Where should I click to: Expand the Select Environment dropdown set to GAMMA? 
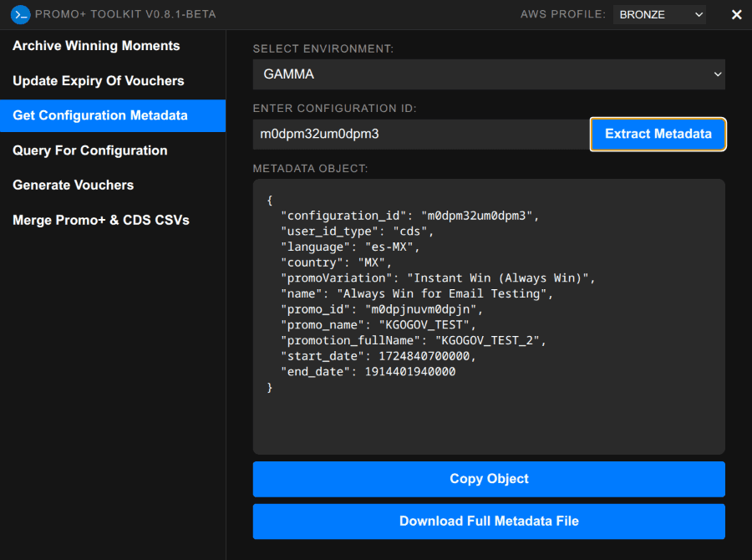(489, 74)
